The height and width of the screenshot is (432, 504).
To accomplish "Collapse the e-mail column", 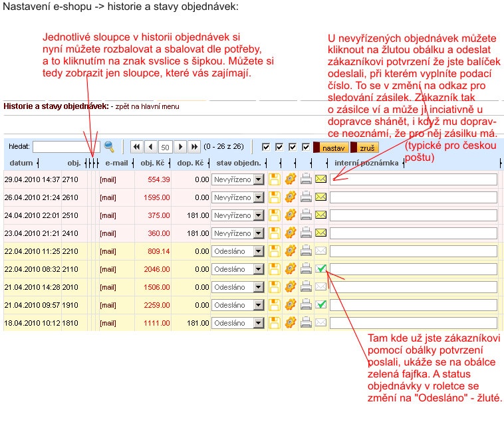I will coord(133,163).
